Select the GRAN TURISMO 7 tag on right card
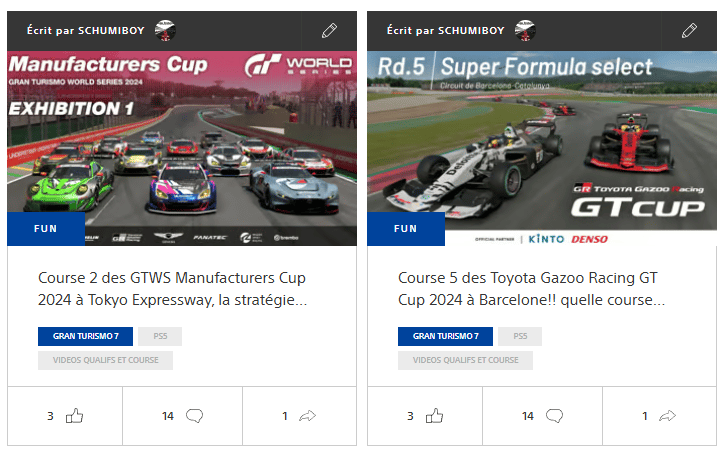725x474 pixels. [x=445, y=336]
